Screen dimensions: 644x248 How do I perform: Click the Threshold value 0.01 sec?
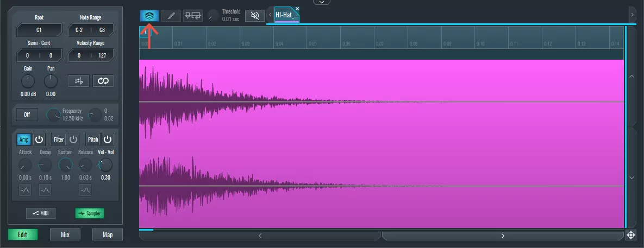231,19
